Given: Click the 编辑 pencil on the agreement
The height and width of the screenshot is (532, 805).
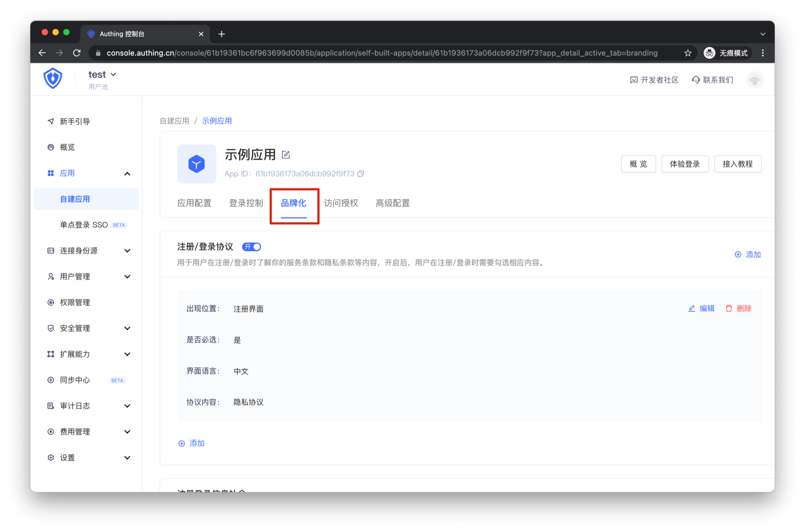Looking at the screenshot, I should (x=692, y=309).
